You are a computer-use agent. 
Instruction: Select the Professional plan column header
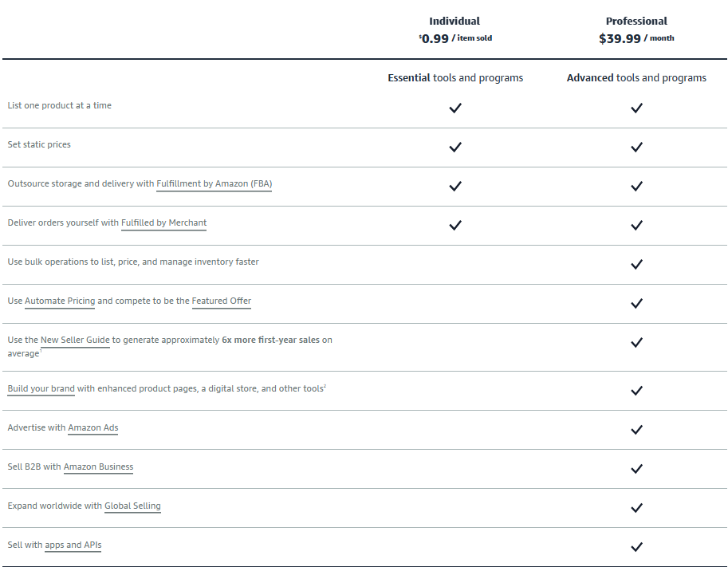click(636, 22)
